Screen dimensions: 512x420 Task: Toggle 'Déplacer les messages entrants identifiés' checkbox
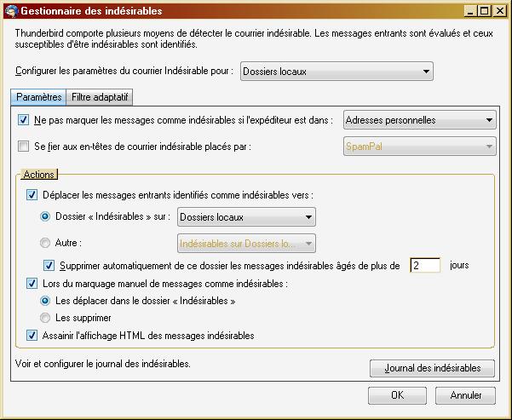pyautogui.click(x=32, y=195)
